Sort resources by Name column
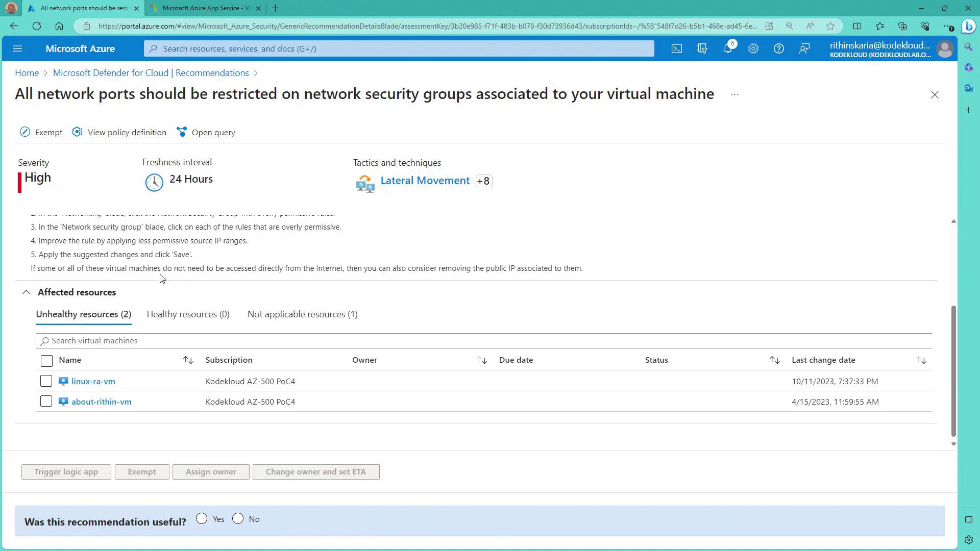This screenshot has width=980, height=551. (x=188, y=360)
